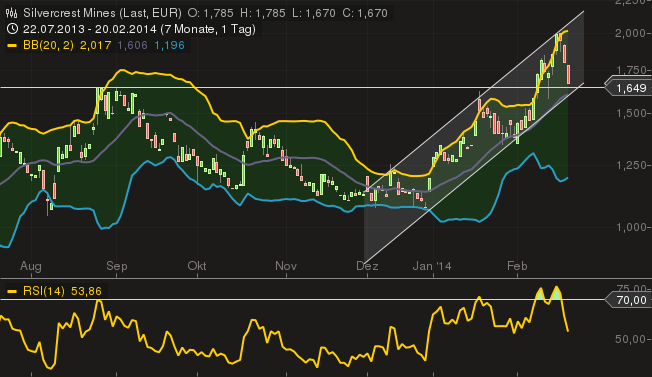Click the clock icon before the date range
The width and height of the screenshot is (652, 377).
pyautogui.click(x=12, y=29)
